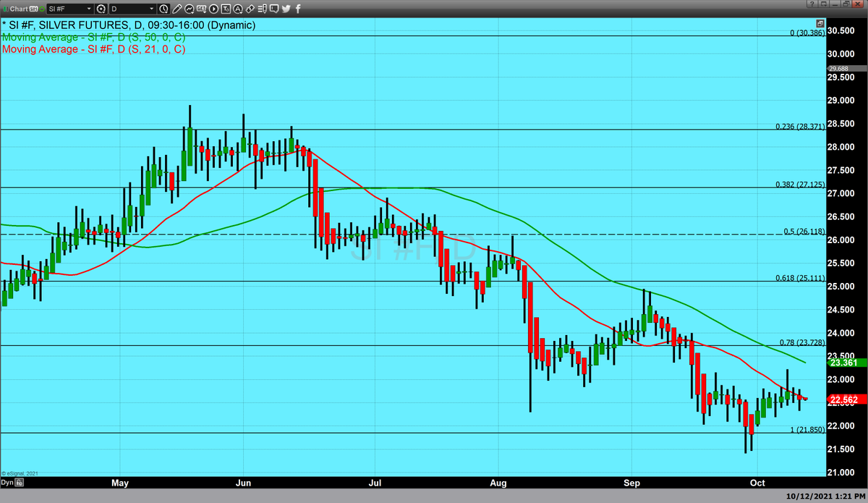
Task: Select Fibonacci level 0.5 (26.118) label
Action: 804,231
